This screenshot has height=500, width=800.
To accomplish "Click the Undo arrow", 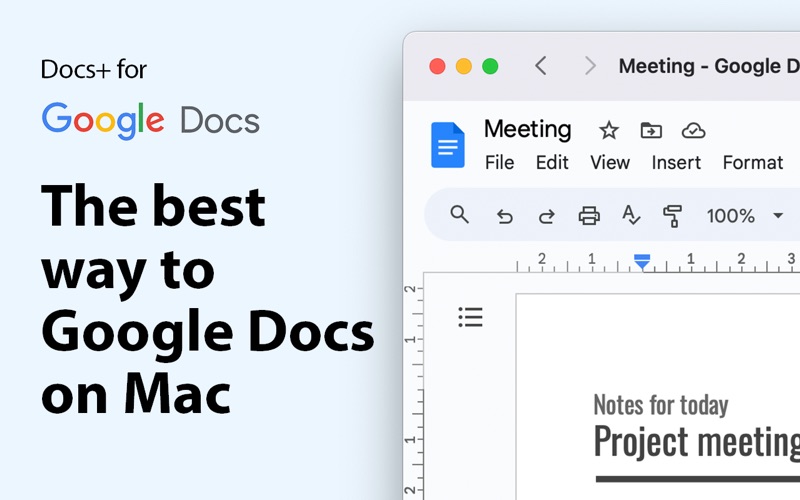I will 505,217.
